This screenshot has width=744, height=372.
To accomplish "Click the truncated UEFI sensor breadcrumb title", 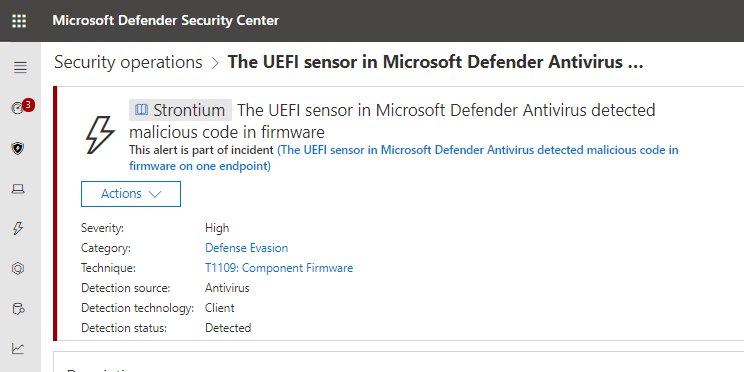I will 436,62.
